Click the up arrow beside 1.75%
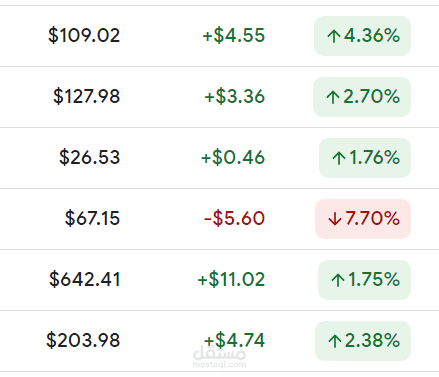The width and height of the screenshot is (439, 377). tap(338, 280)
